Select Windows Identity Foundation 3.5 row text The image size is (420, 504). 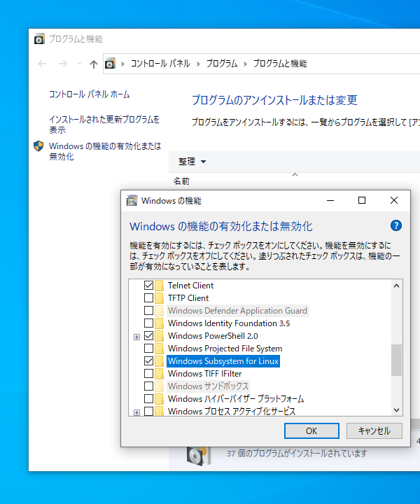coord(229,323)
